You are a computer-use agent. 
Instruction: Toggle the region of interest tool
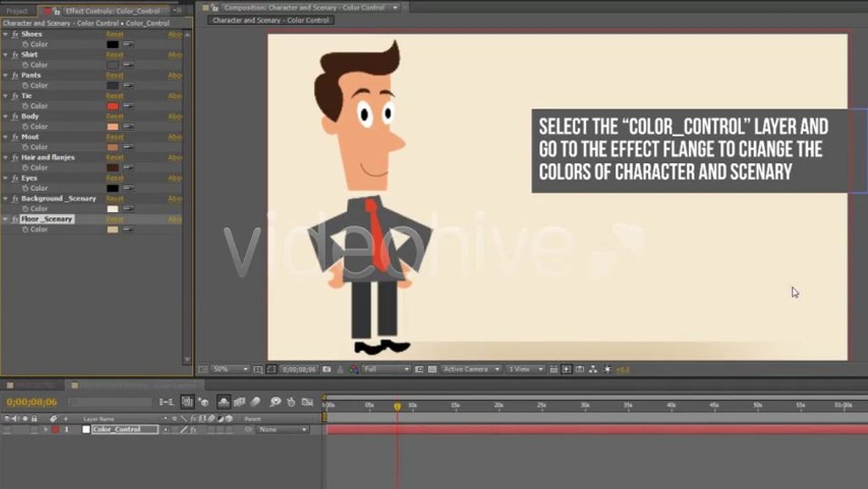(x=419, y=369)
